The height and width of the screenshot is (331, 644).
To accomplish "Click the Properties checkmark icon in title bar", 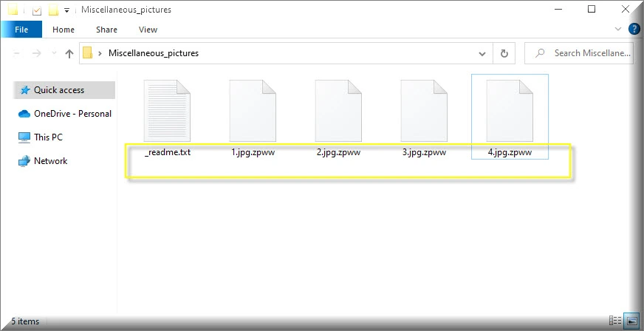I will (36, 10).
